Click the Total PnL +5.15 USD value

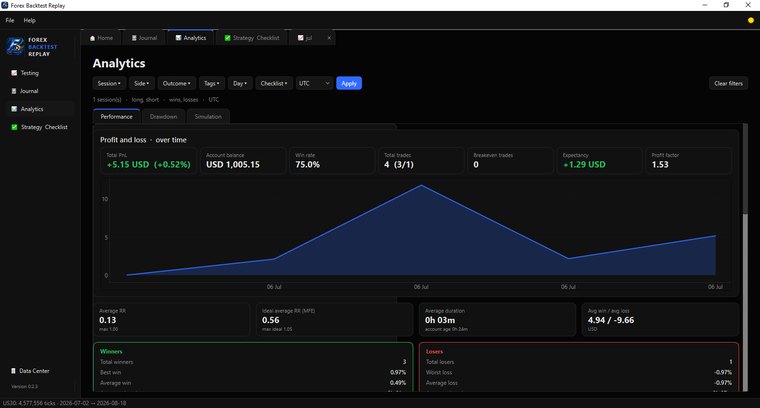(148, 164)
